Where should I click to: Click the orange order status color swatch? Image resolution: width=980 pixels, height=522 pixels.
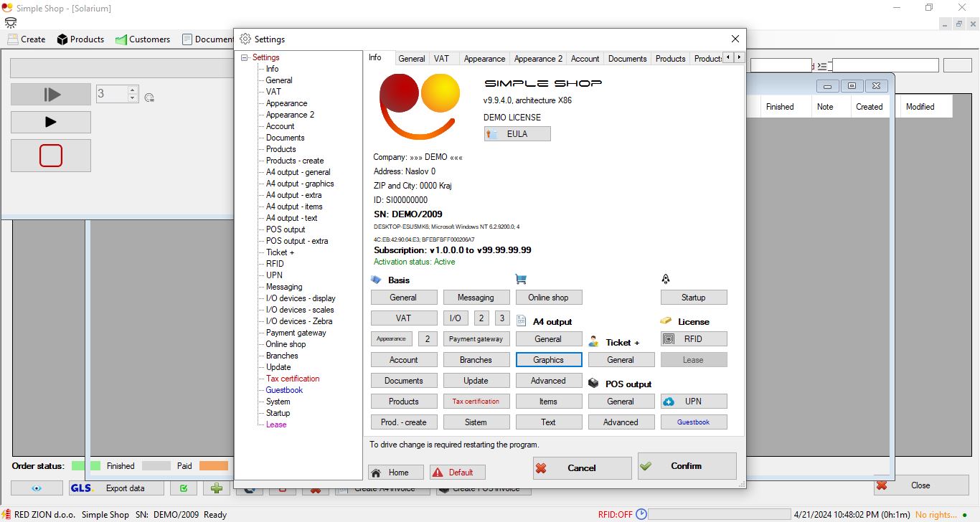pos(214,466)
